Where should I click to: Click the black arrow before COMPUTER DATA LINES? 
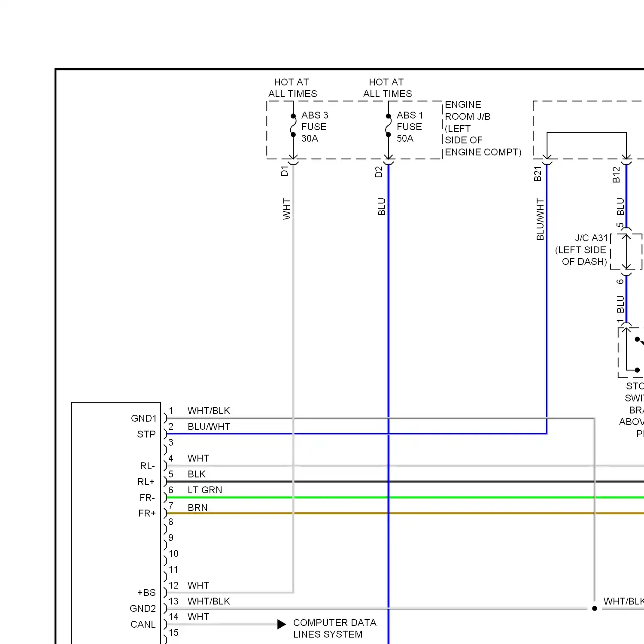[x=282, y=624]
